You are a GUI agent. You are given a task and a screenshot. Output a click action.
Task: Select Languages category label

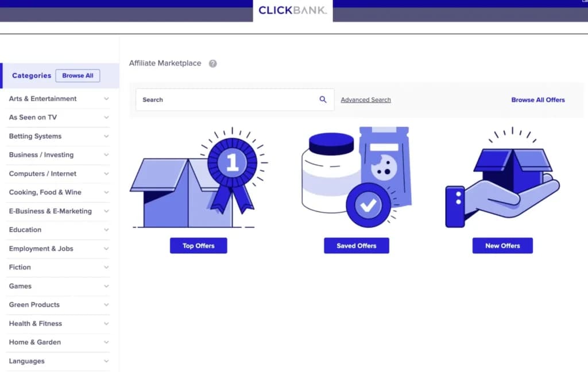tap(26, 361)
